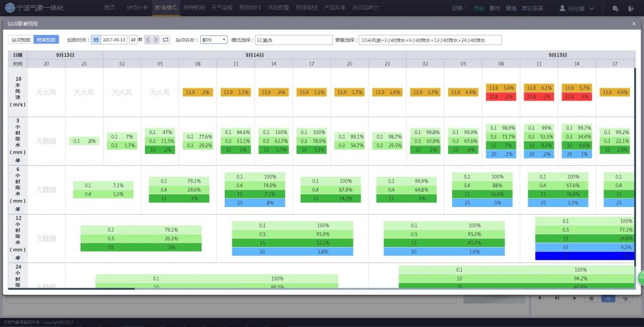Open the chat bubble icon in header
This screenshot has width=644, height=327.
click(615, 8)
